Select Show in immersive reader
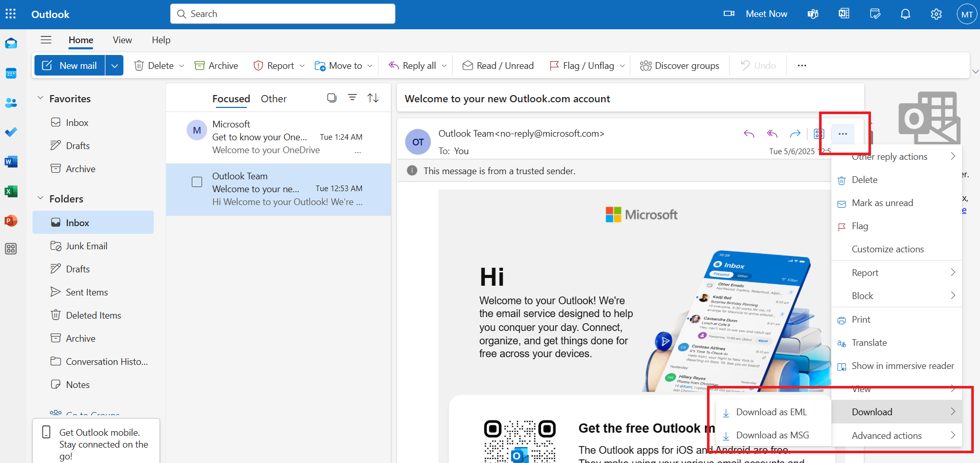The width and height of the screenshot is (980, 463). [x=897, y=366]
